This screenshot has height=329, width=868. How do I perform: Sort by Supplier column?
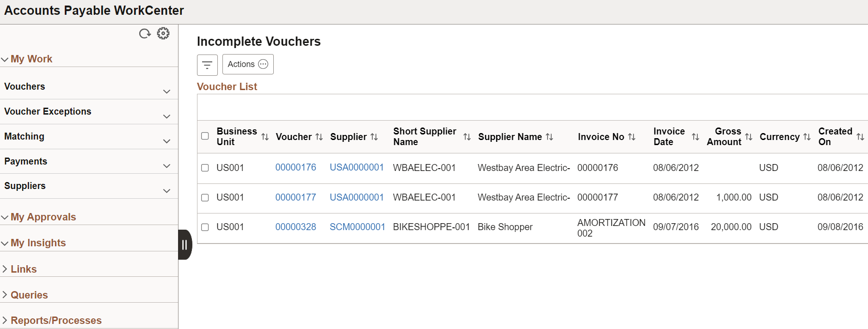tap(374, 137)
